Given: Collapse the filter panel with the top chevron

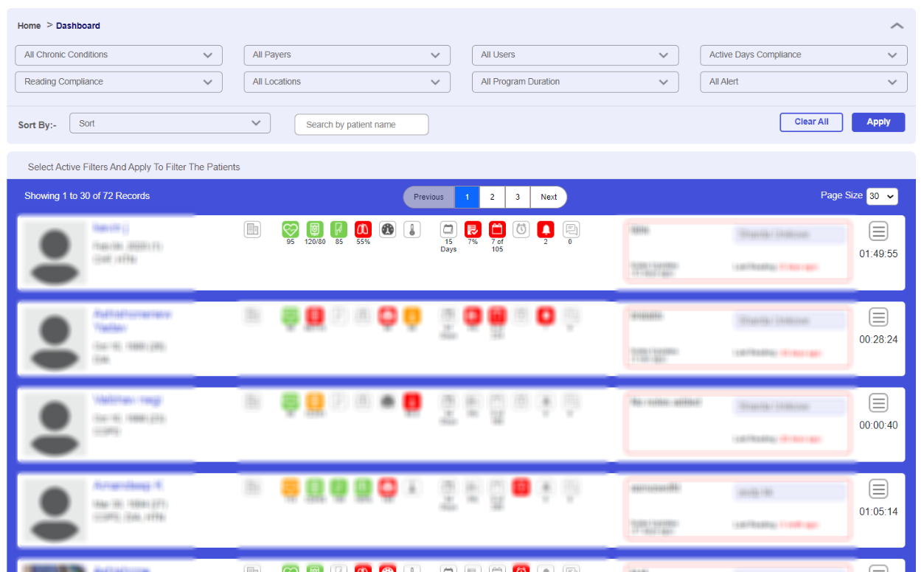Looking at the screenshot, I should tap(897, 26).
